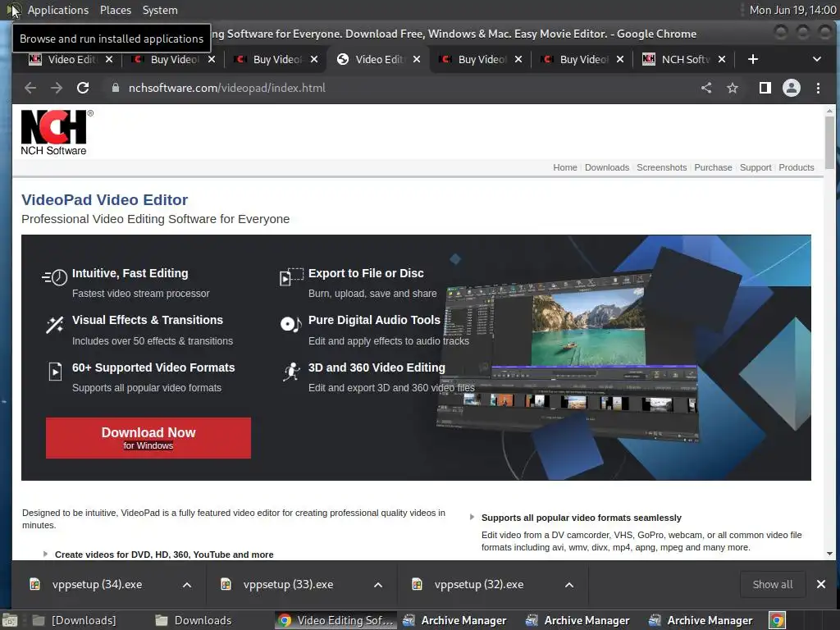Close the downloads bar
Viewport: 840px width, 630px height.
pos(820,584)
